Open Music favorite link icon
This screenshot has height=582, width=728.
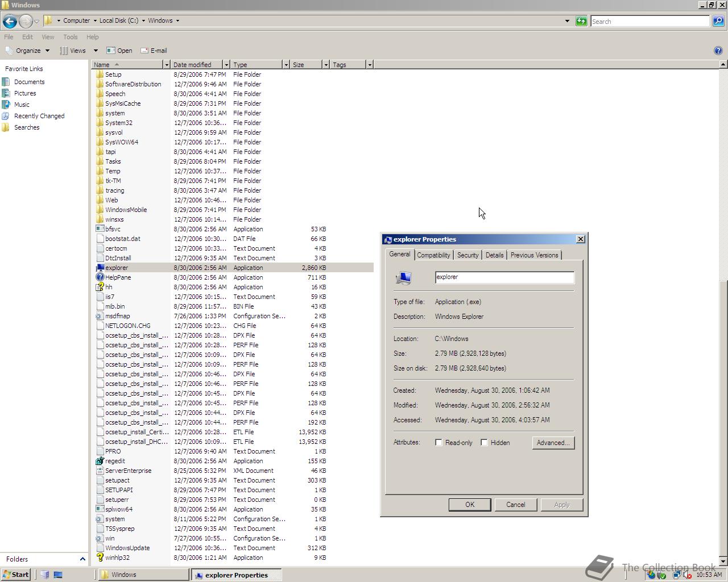[6, 105]
